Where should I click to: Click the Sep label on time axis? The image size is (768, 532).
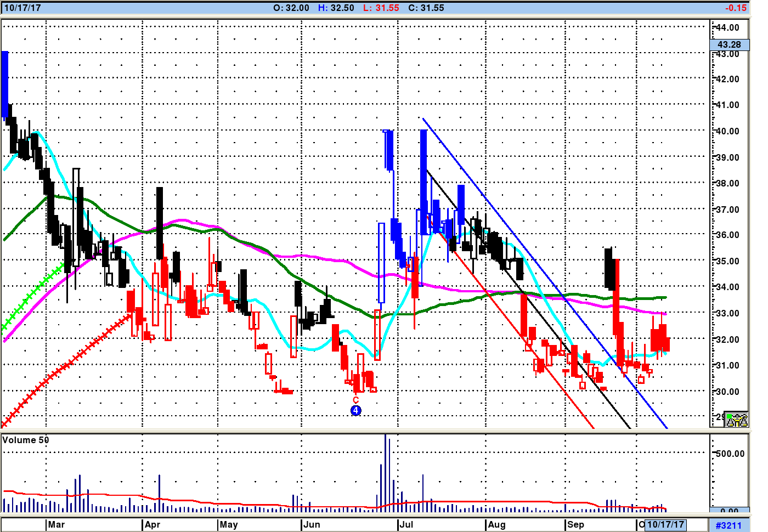coord(575,524)
